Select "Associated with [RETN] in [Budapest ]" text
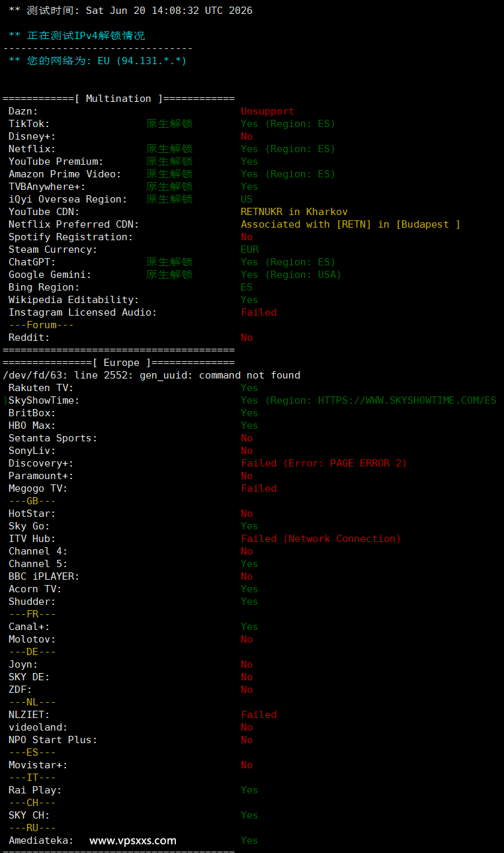Screen dimensions: 504x853 [x=351, y=224]
